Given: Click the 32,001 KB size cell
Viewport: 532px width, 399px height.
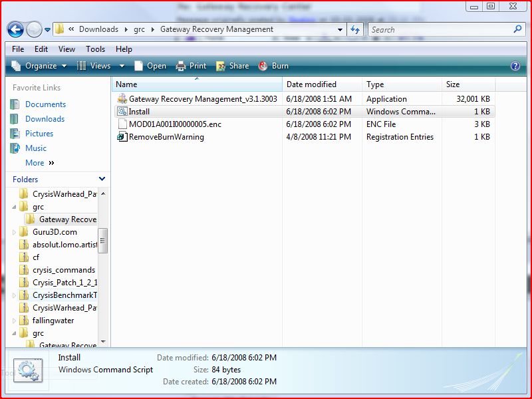Looking at the screenshot, I should click(x=473, y=99).
